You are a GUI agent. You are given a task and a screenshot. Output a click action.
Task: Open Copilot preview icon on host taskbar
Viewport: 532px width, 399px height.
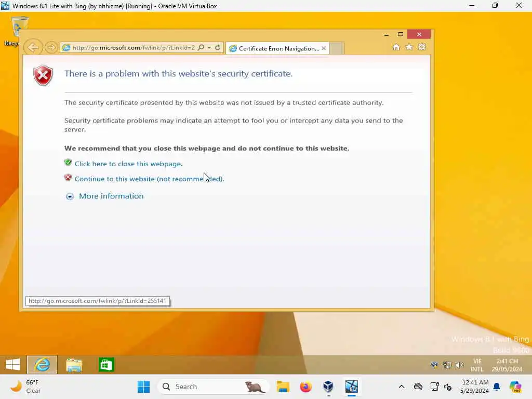[x=515, y=387]
